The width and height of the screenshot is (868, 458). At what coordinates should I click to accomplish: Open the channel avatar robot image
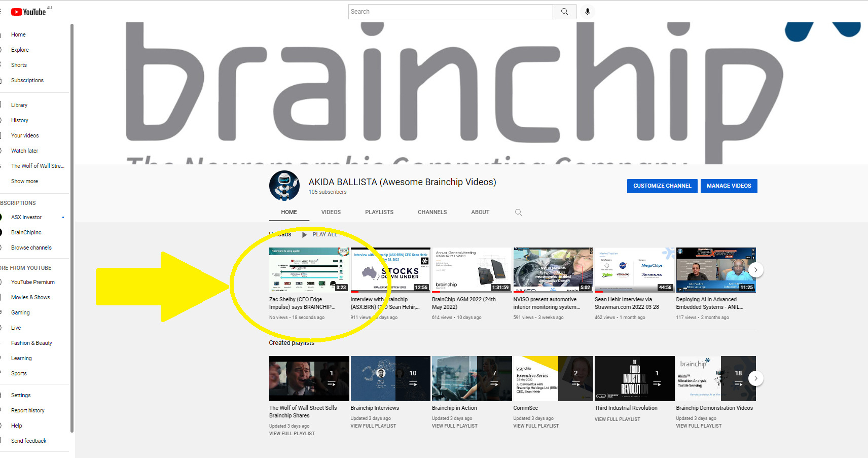[x=284, y=186]
